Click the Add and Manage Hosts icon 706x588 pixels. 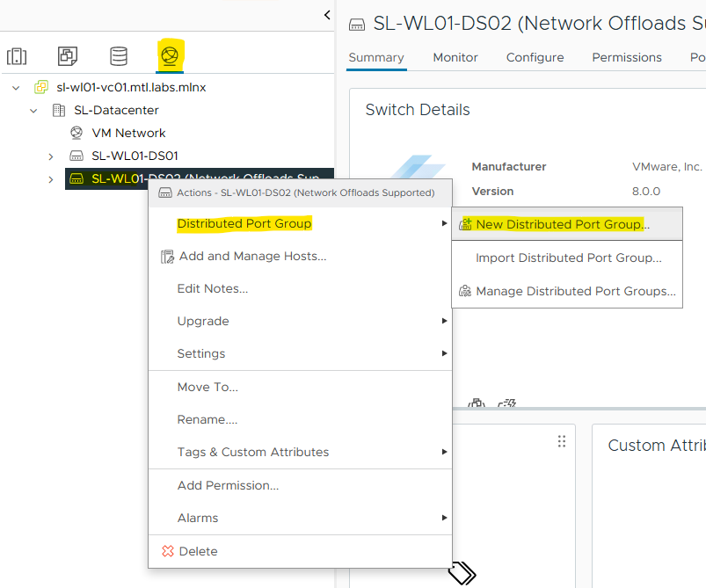click(x=168, y=257)
